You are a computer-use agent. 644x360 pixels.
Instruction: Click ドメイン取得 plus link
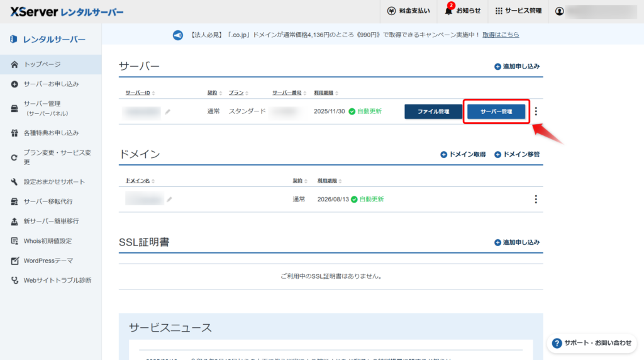click(x=463, y=154)
